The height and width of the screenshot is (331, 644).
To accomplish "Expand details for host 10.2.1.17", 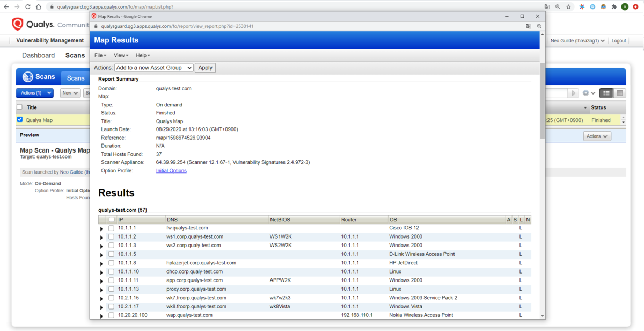I will click(101, 307).
